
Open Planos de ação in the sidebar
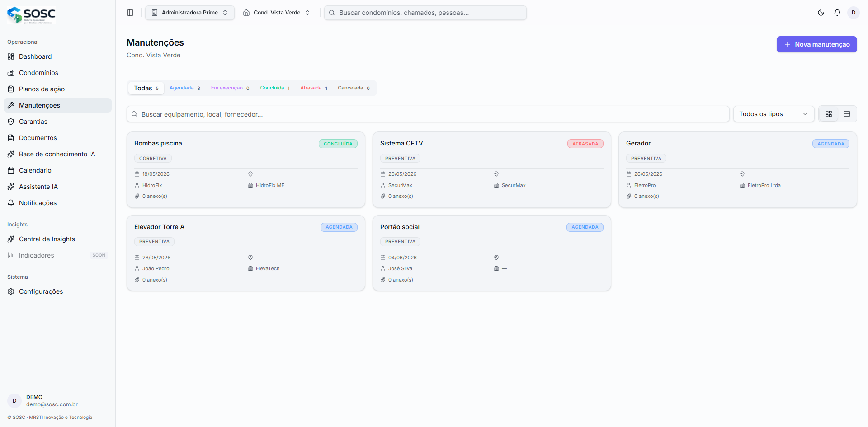(57, 89)
